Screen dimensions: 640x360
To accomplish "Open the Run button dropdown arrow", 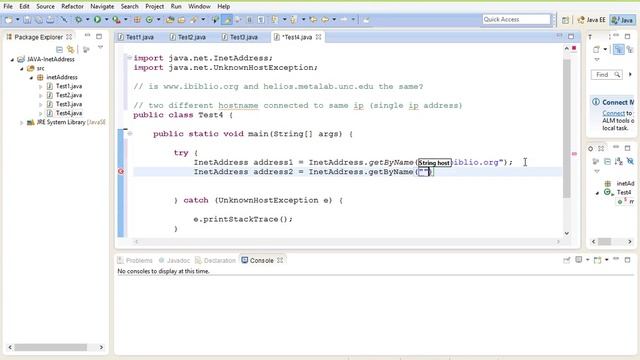I will [x=106, y=20].
